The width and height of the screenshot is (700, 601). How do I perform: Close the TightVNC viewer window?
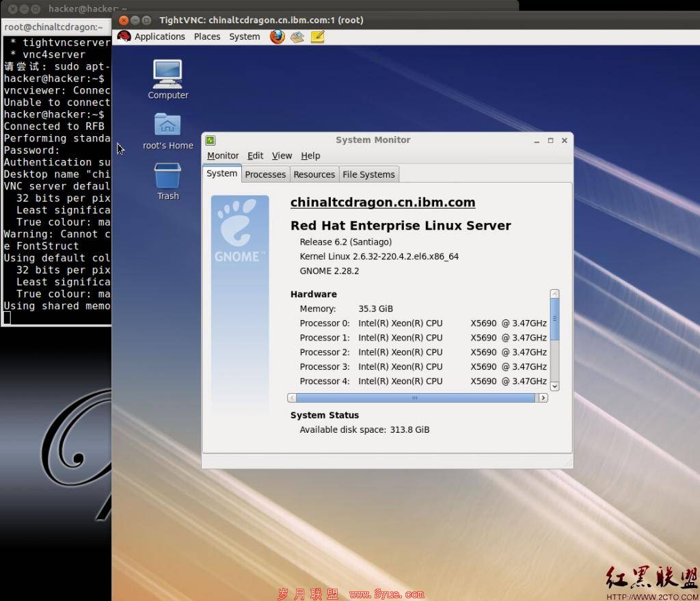pyautogui.click(x=124, y=20)
